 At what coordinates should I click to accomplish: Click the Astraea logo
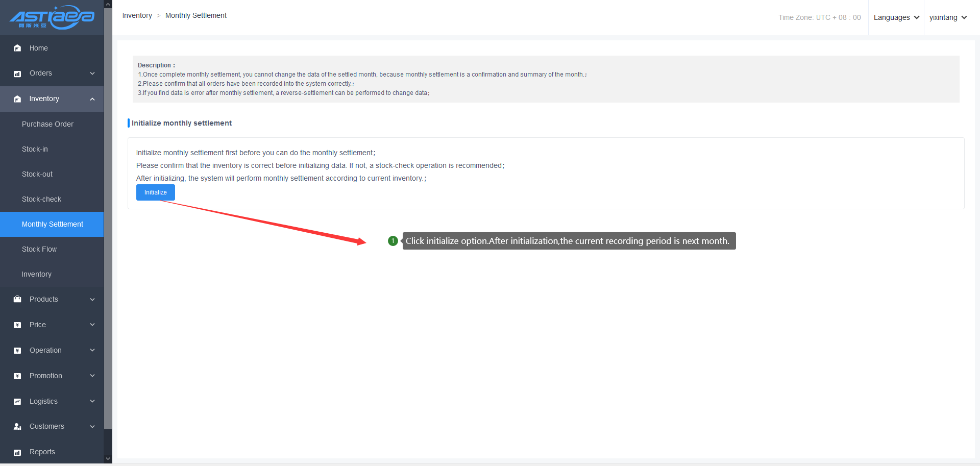point(52,17)
